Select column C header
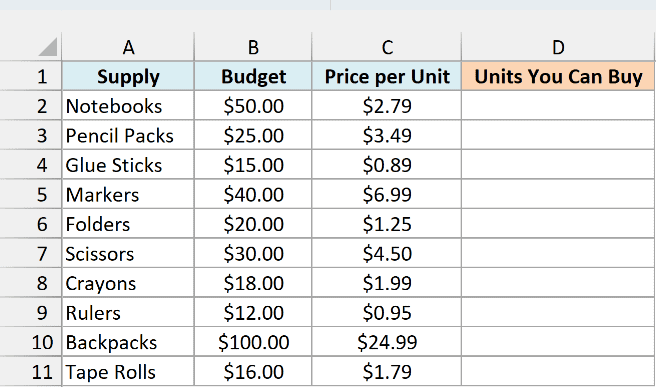The image size is (656, 387). 387,47
